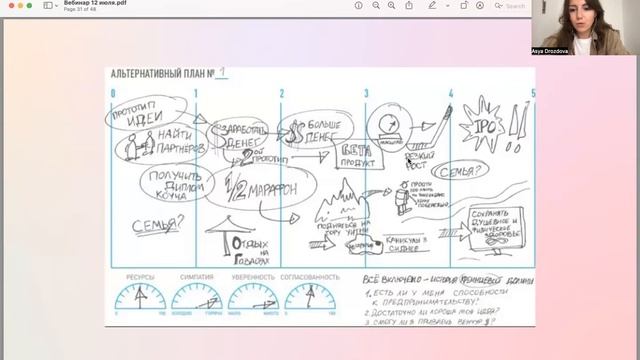Click the 'Page 31 of 48' indicator
This screenshot has height=360, width=640.
coord(80,9)
